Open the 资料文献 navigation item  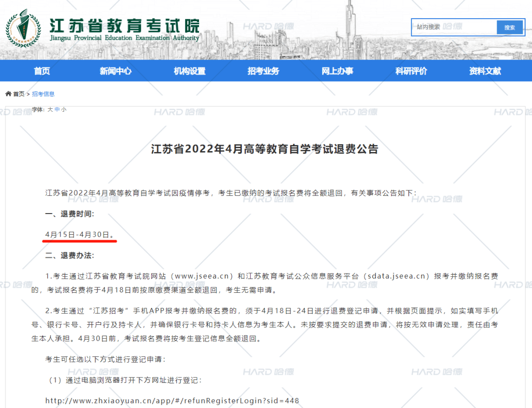click(x=485, y=71)
